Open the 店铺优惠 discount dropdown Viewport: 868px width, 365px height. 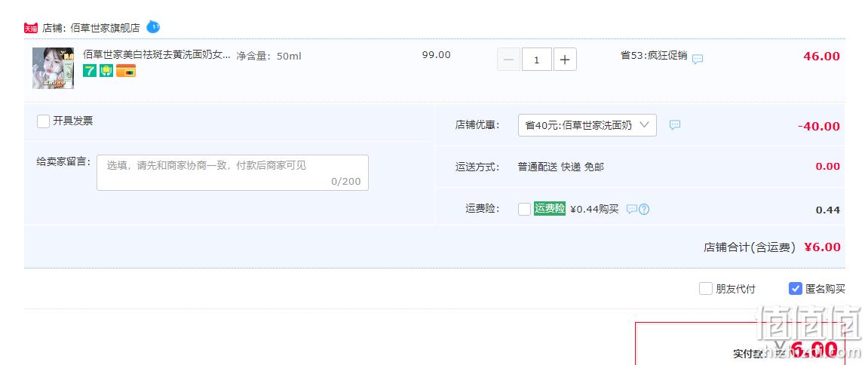(x=587, y=125)
